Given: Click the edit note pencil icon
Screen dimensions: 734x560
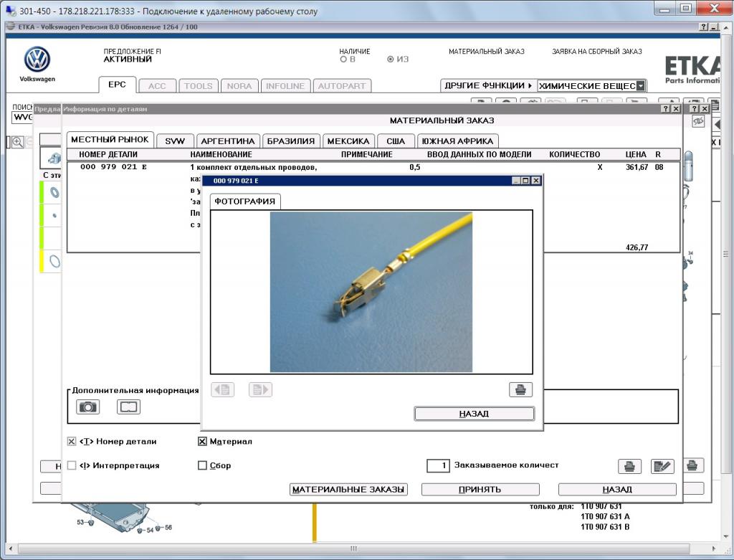Looking at the screenshot, I should tap(662, 466).
